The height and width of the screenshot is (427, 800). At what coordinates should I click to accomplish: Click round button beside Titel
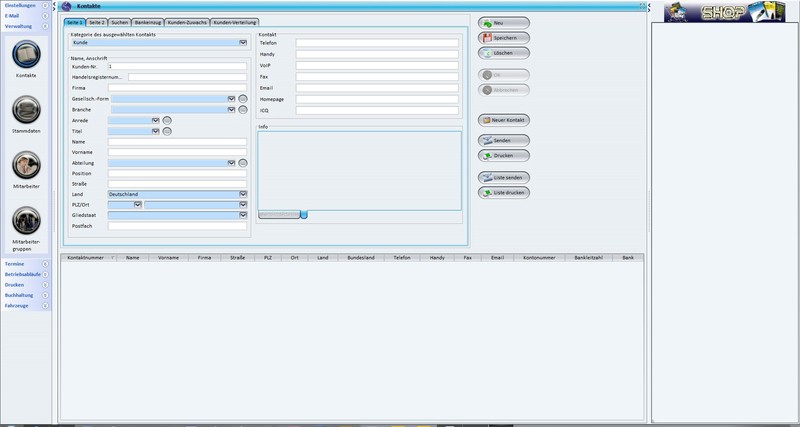tap(167, 131)
